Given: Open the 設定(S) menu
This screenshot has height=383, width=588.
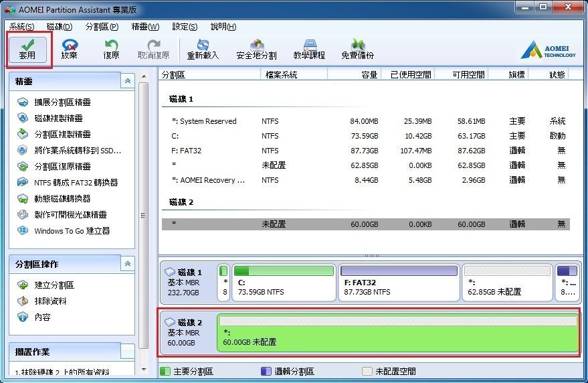Looking at the screenshot, I should pos(185,27).
